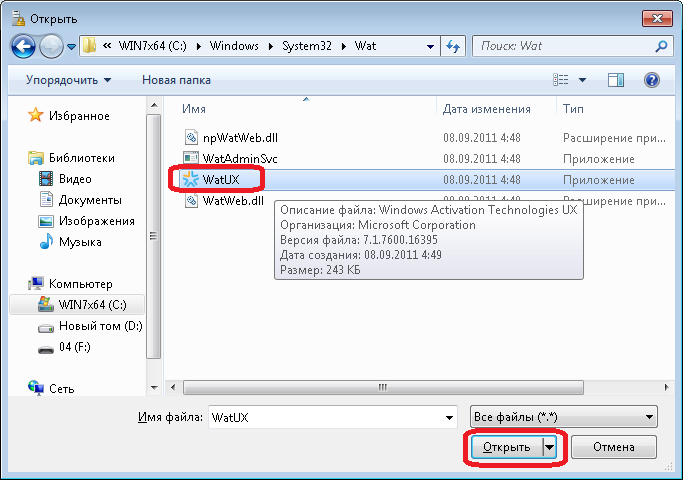Click the Библиотеки folder icon
683x480 pixels.
(36, 158)
